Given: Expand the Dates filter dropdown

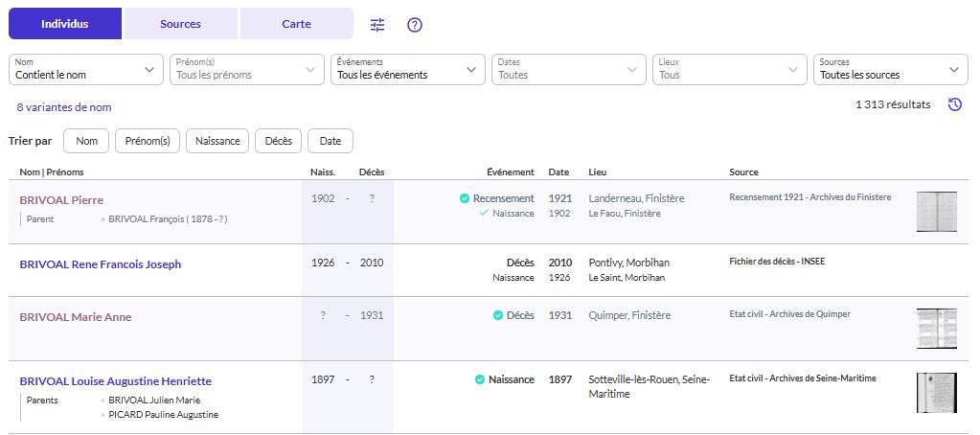Looking at the screenshot, I should click(569, 69).
